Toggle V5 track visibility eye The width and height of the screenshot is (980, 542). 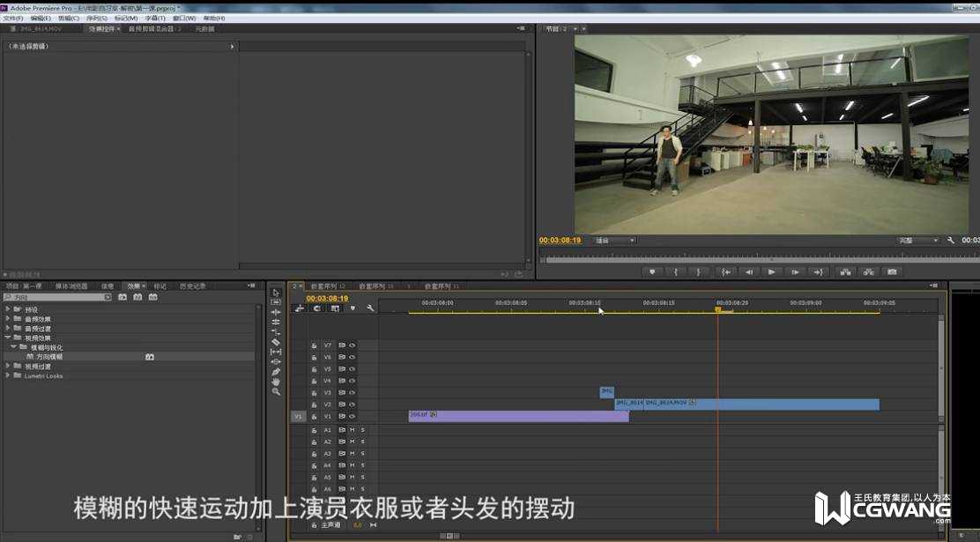353,369
